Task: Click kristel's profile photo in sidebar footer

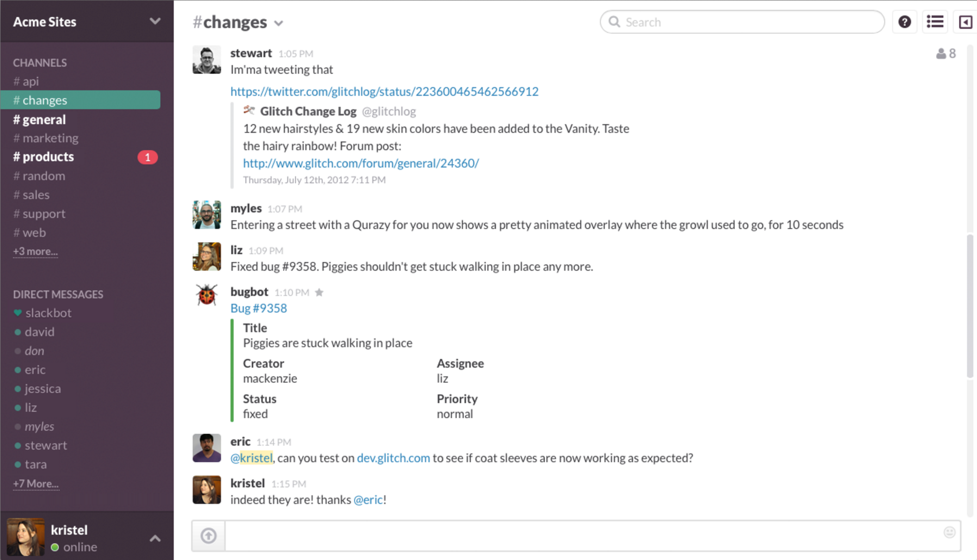Action: (26, 537)
